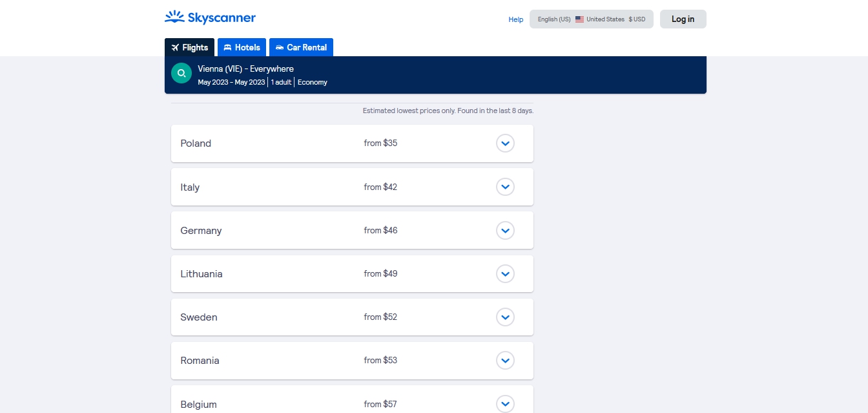Expand the Lithuania destination chevron
This screenshot has height=413, width=868.
click(x=506, y=273)
